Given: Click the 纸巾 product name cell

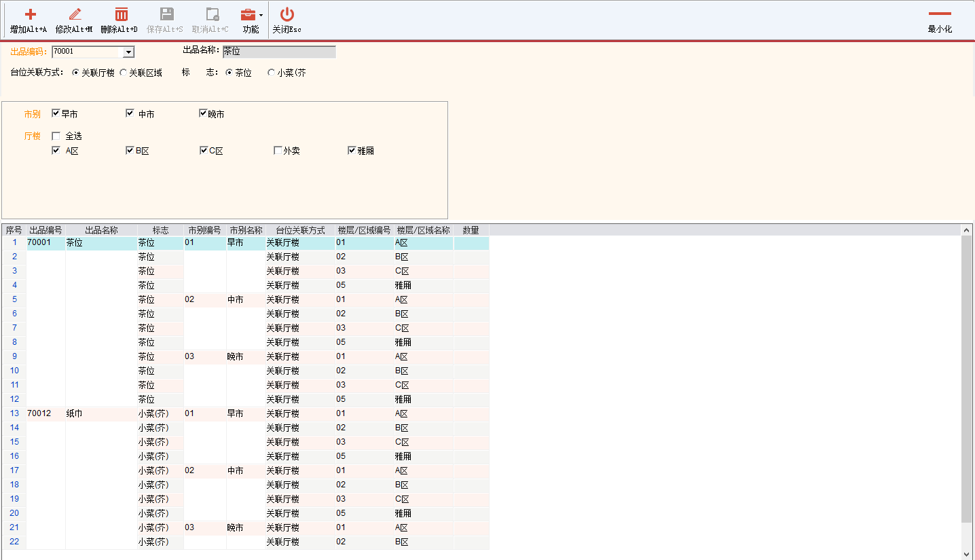Looking at the screenshot, I should click(101, 413).
